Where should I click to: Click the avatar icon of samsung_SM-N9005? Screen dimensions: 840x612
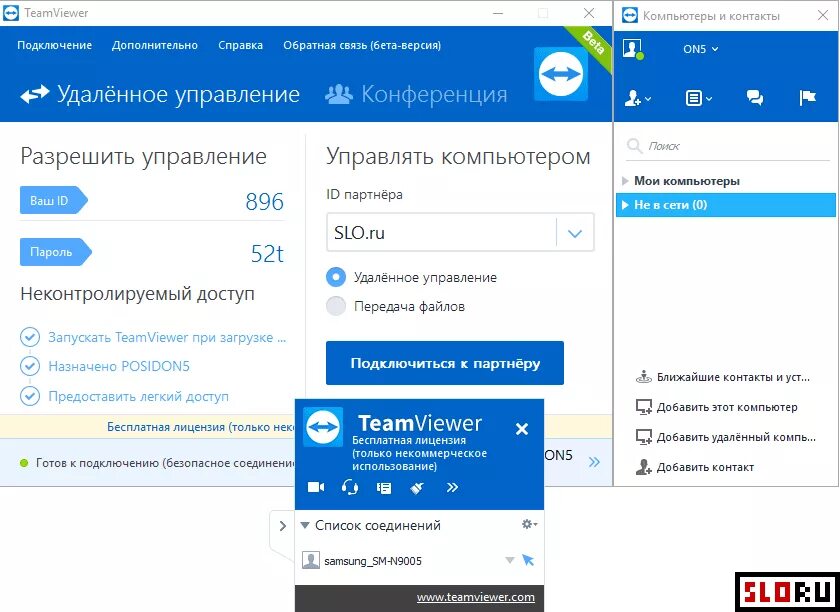pos(311,561)
